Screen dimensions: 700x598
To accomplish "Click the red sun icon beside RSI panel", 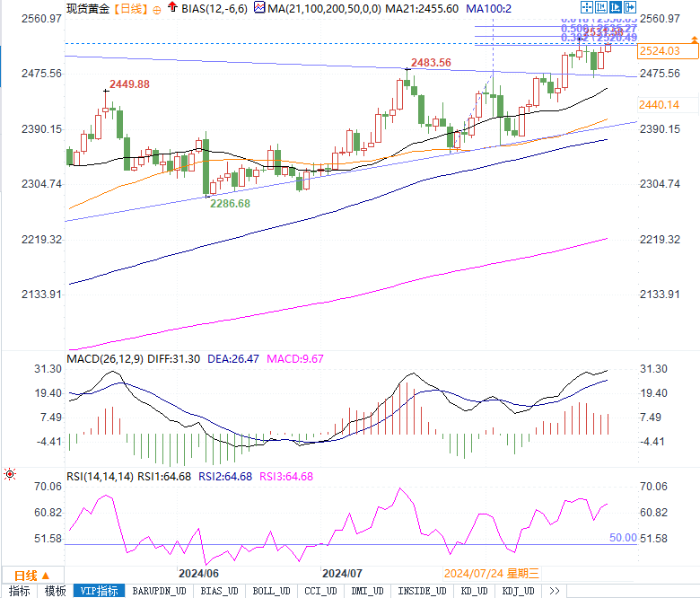I will 10,474.
